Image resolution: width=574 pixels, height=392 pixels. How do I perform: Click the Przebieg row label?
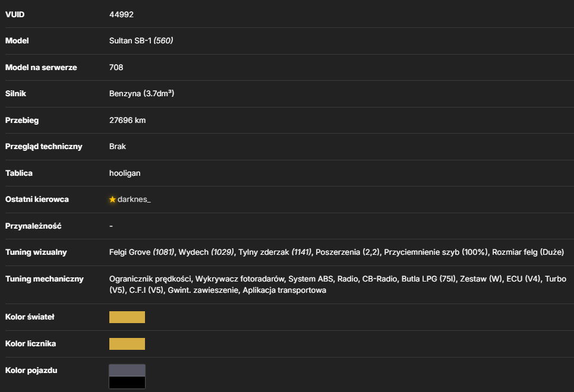tap(22, 121)
